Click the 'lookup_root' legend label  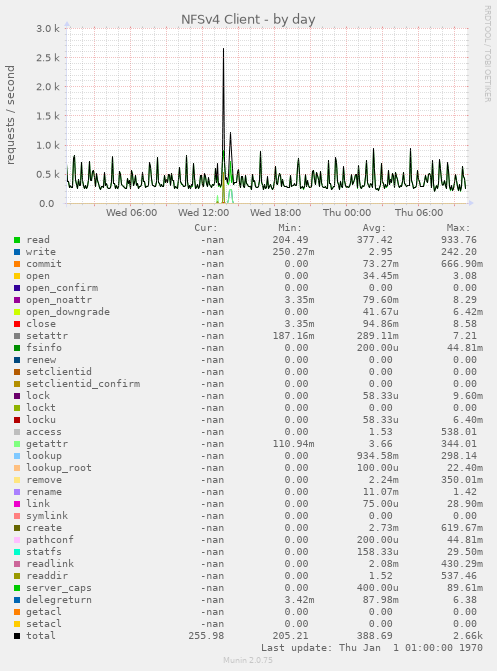[x=59, y=468]
